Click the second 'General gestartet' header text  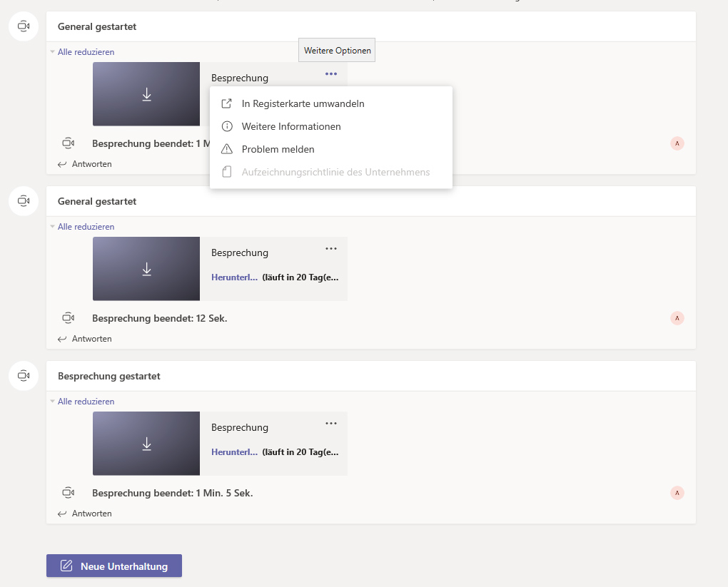coord(97,201)
